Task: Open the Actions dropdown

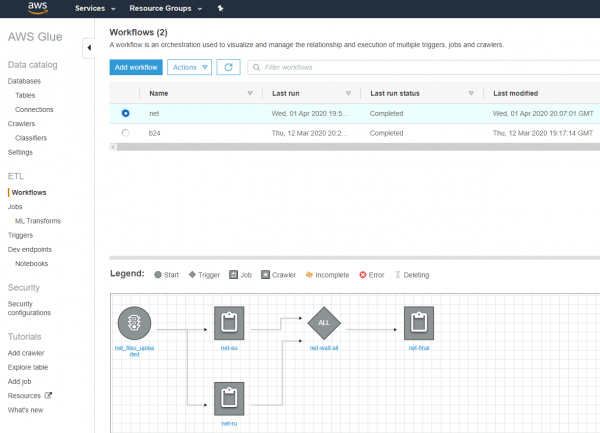Action: 189,67
